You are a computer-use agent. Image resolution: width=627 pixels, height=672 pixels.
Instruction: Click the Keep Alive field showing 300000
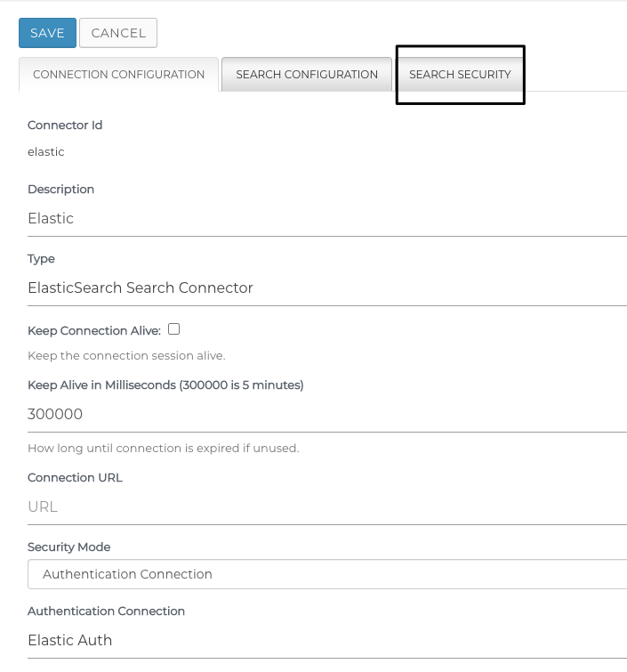(327, 415)
